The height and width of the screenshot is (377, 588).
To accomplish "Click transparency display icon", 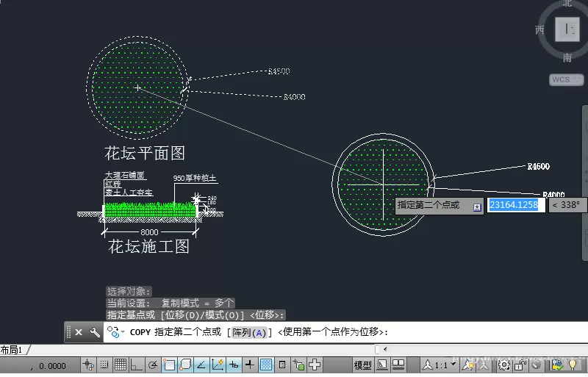I will pos(266,365).
